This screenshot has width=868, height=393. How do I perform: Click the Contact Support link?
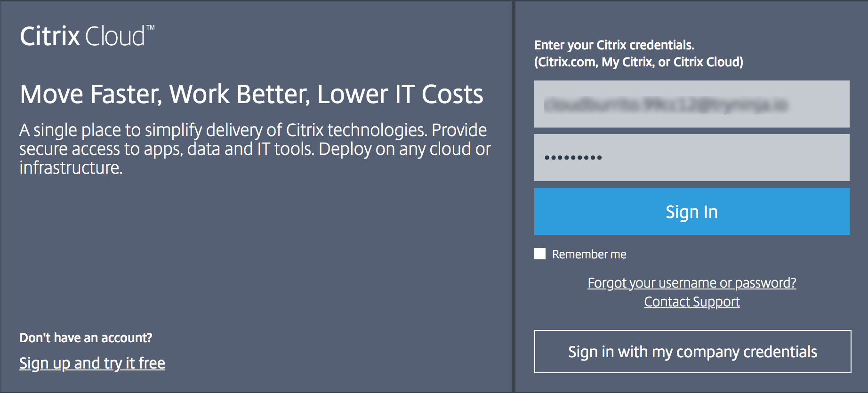tap(691, 302)
